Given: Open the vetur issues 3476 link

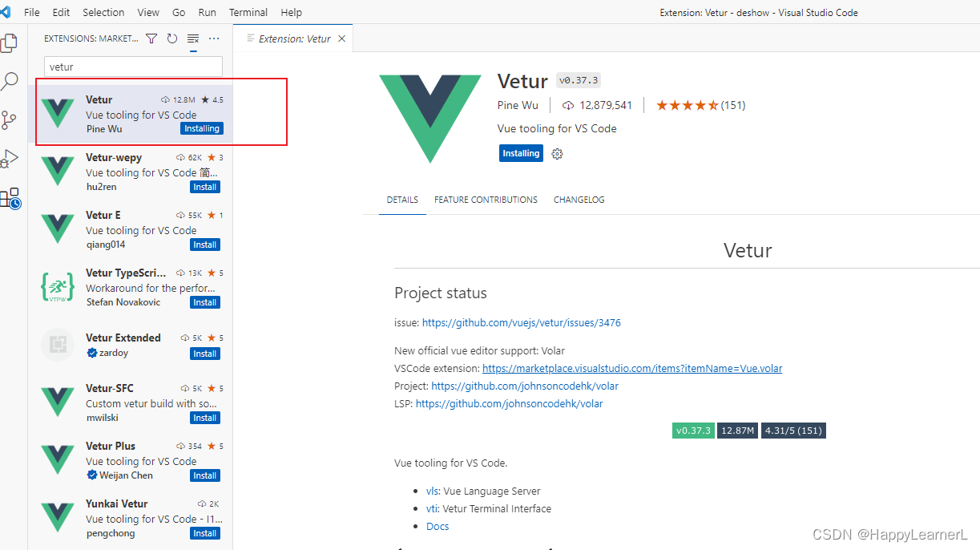Looking at the screenshot, I should point(522,323).
